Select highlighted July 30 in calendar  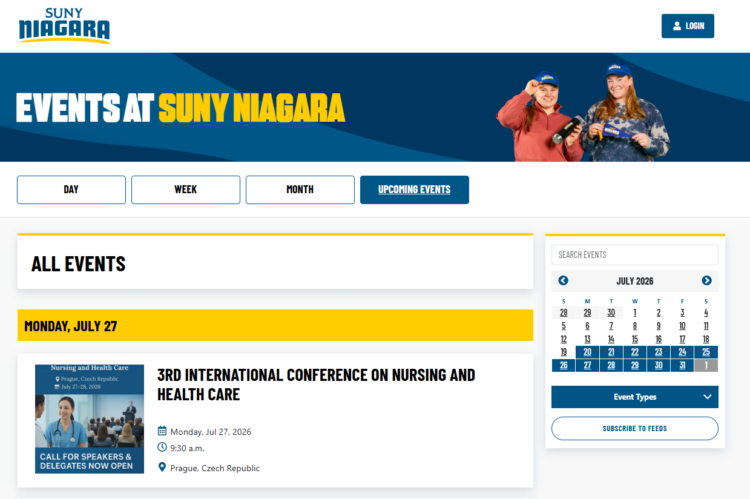pos(659,366)
